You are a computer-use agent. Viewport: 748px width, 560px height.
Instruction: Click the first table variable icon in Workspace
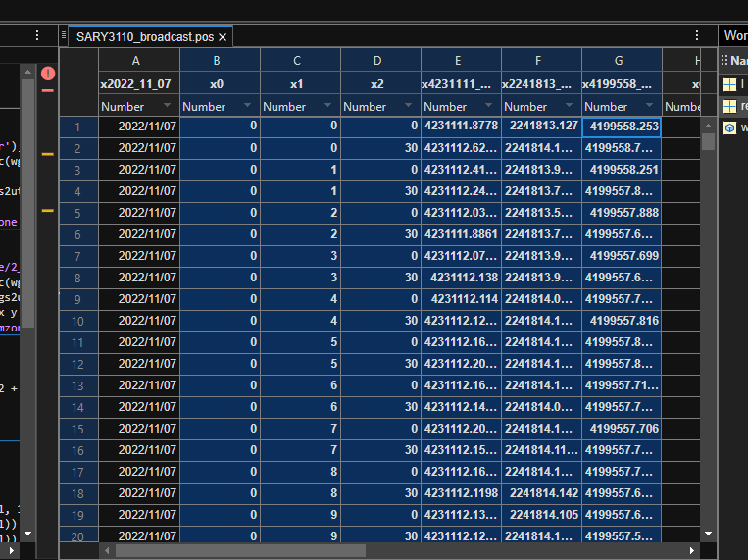[730, 84]
